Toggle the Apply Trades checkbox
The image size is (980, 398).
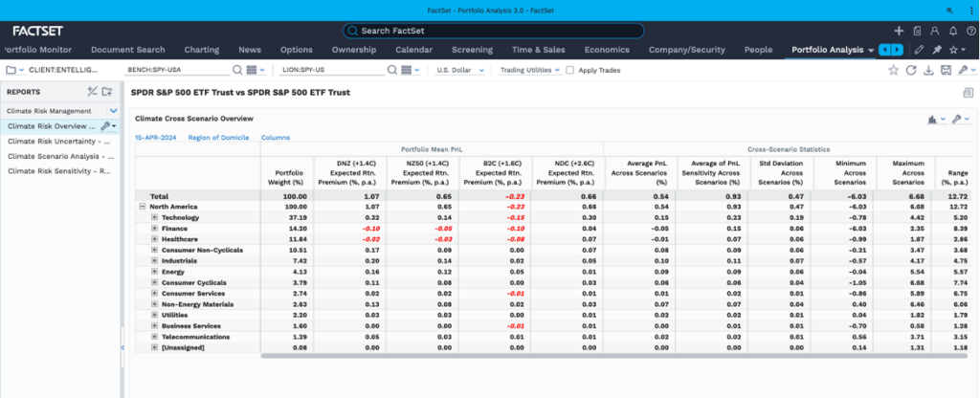point(570,71)
